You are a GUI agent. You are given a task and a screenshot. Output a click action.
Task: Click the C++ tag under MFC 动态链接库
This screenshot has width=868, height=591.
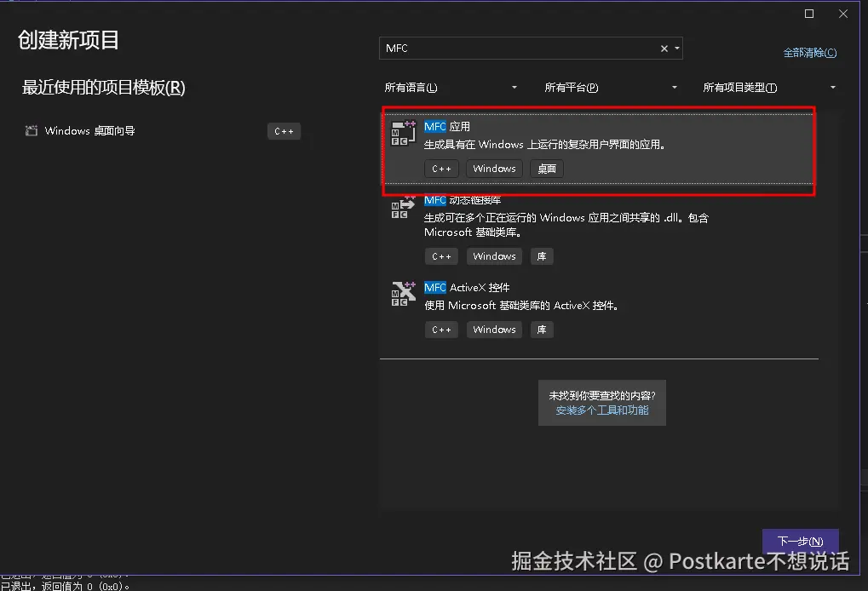click(x=442, y=256)
